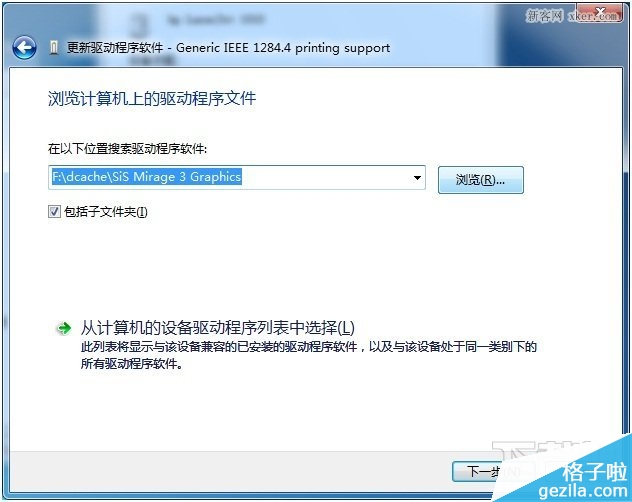Viewport: 632px width, 502px height.
Task: Click the gezila.com watermark text
Action: (583, 491)
